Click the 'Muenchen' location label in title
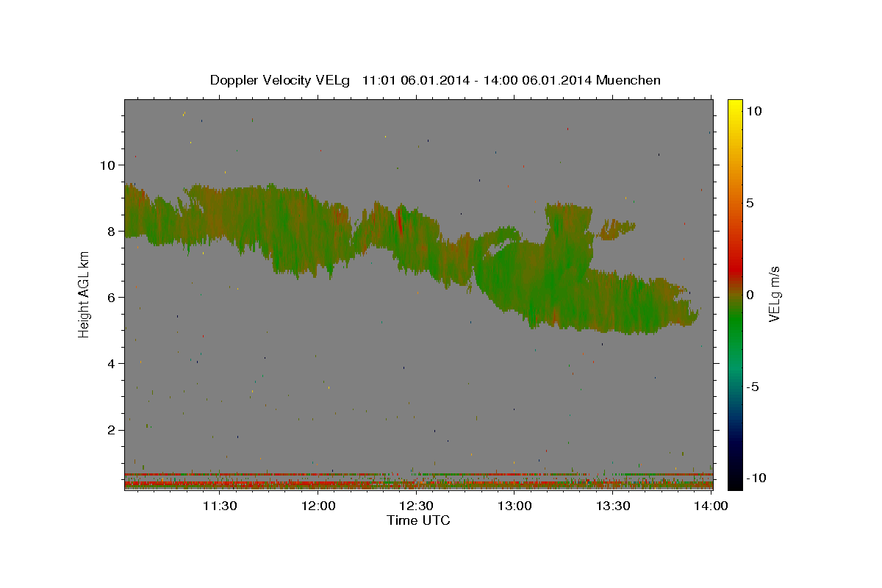Image resolution: width=882 pixels, height=588 pixels. pos(628,80)
